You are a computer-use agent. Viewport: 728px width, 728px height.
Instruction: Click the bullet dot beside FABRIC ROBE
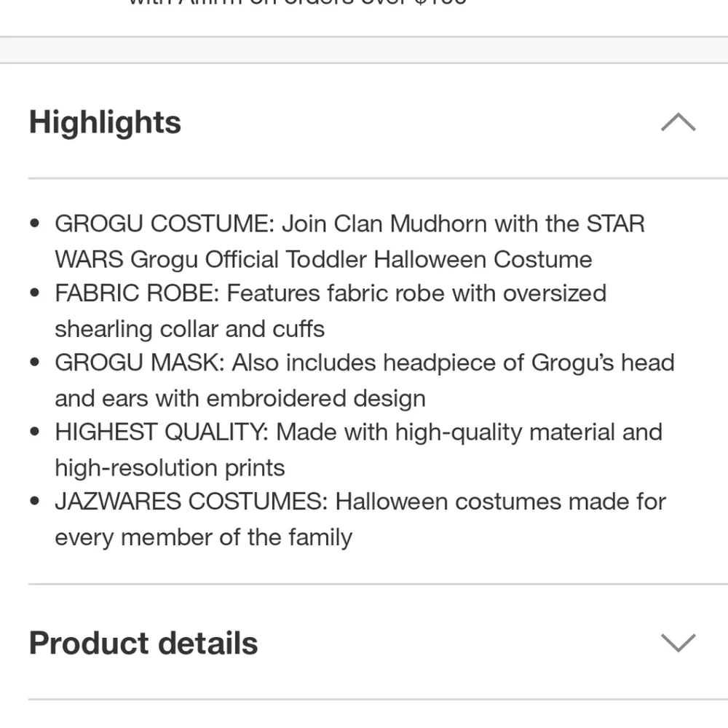(x=34, y=293)
